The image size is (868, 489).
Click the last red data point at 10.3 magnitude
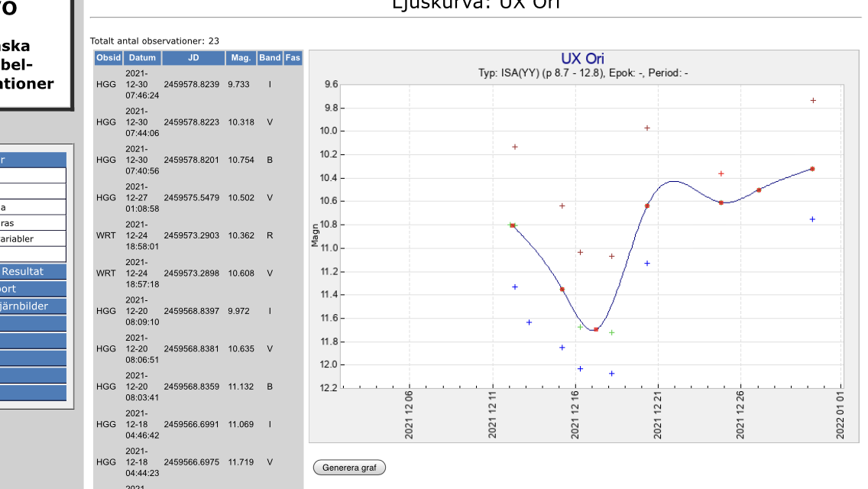(x=812, y=169)
